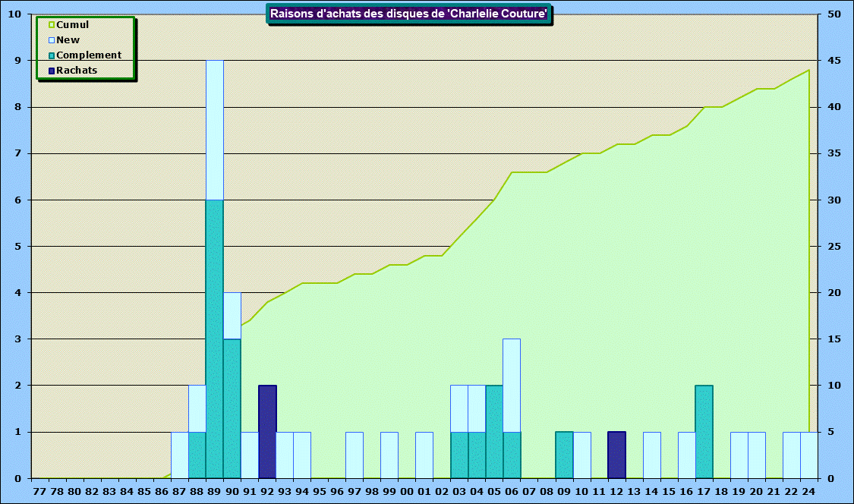The height and width of the screenshot is (504, 854).
Task: Click the Complement segment of the 88 bar
Action: point(197,455)
